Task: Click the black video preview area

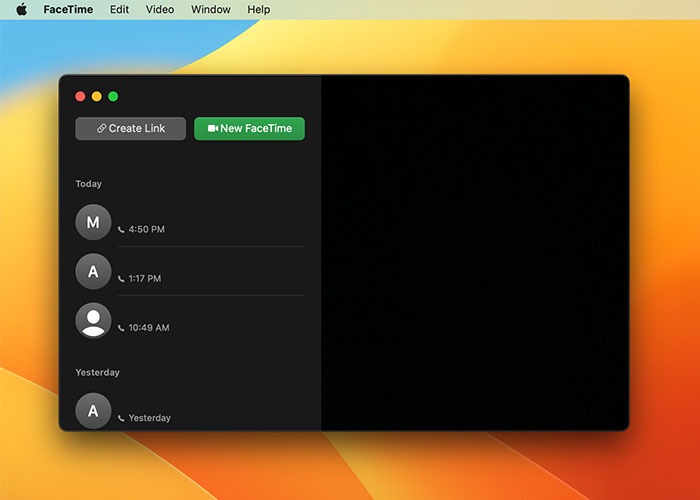Action: point(475,253)
